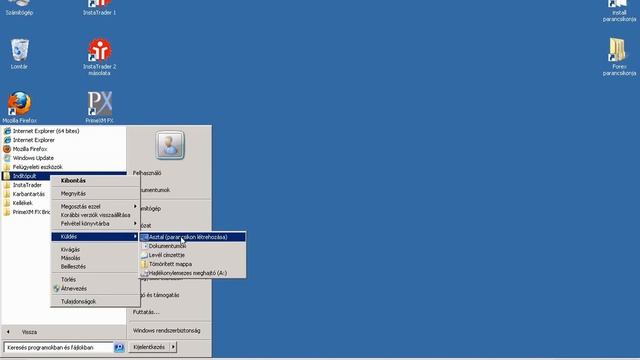
Task: Open the InstaTrader 2 másolata desktop shortcut
Action: click(99, 57)
